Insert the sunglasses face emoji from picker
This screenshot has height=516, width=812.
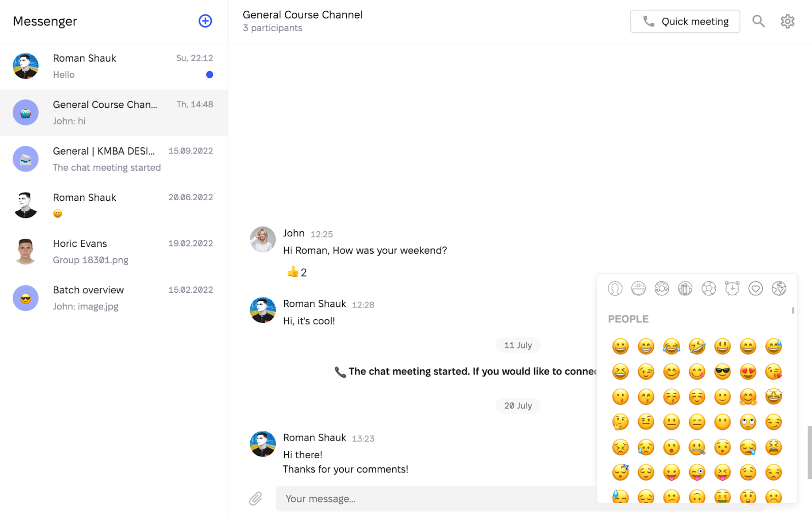(722, 372)
